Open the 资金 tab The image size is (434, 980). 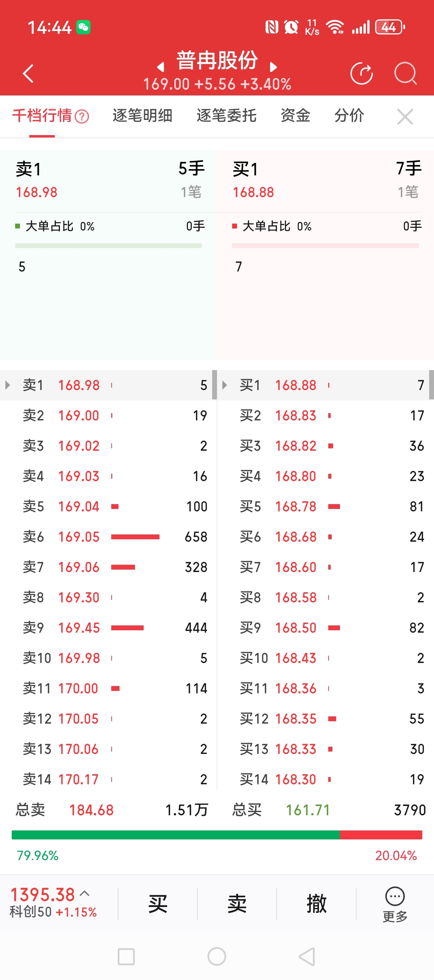(x=295, y=116)
